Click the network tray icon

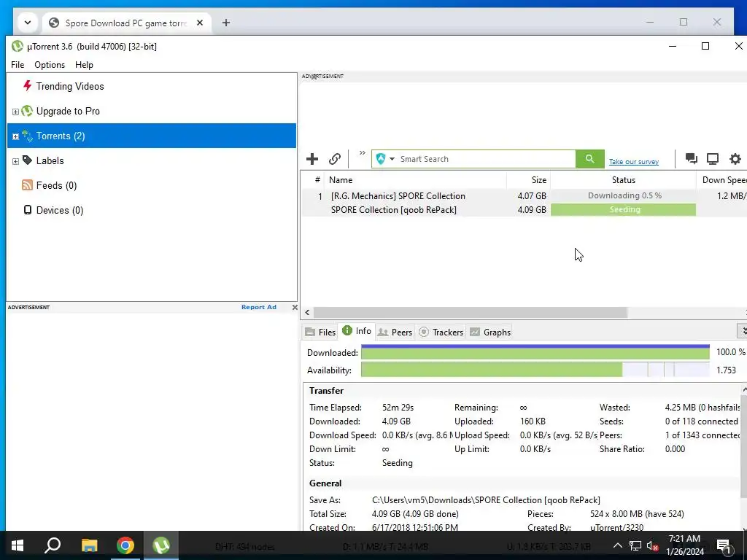tap(635, 545)
